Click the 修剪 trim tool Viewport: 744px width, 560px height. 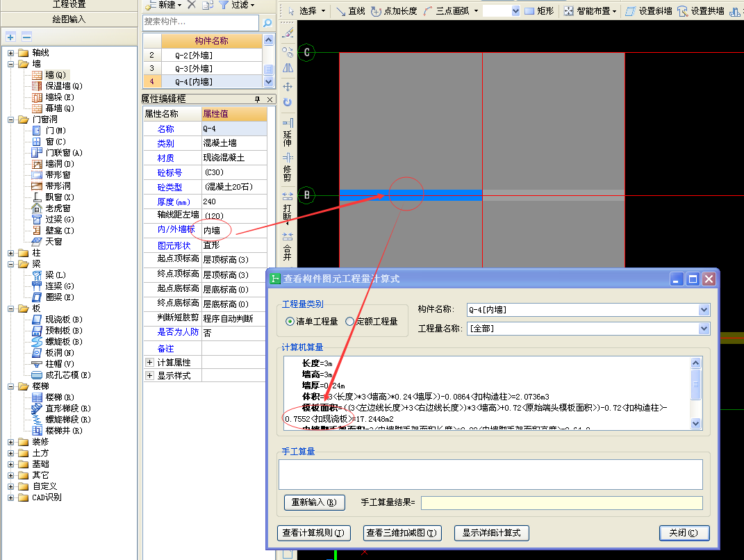[x=288, y=167]
